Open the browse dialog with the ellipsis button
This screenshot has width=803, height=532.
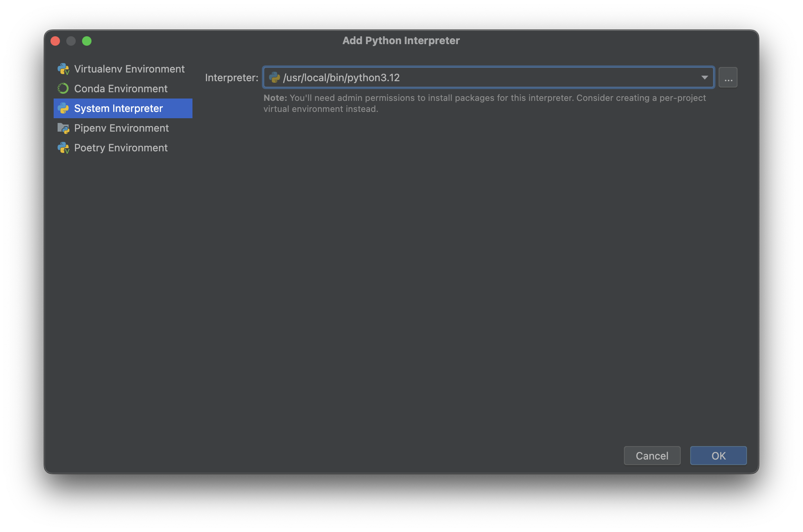pyautogui.click(x=728, y=77)
